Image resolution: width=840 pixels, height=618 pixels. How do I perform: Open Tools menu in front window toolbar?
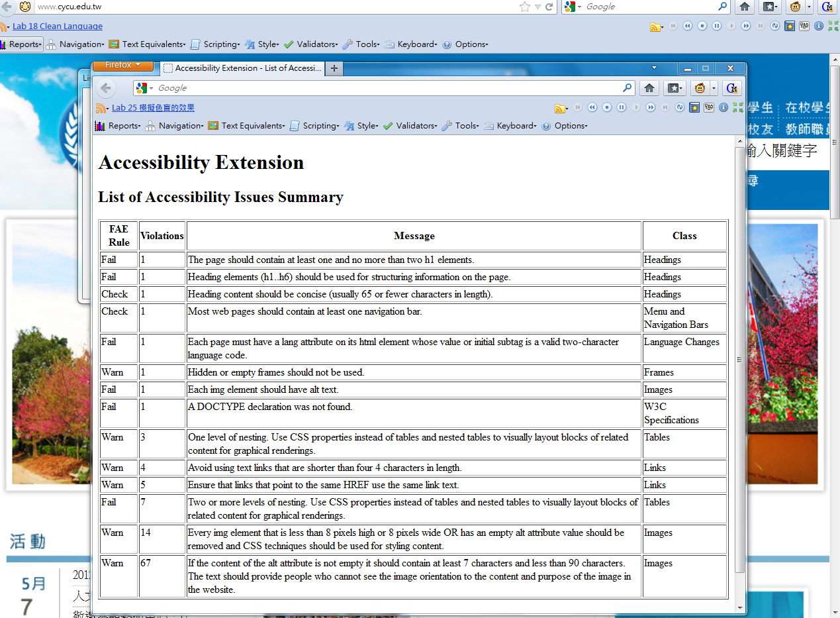(x=460, y=126)
